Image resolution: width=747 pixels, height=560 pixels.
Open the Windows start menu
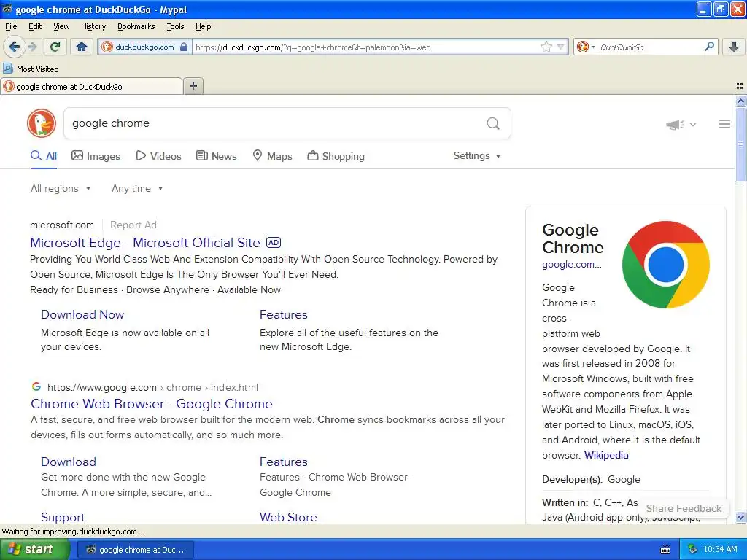(35, 549)
